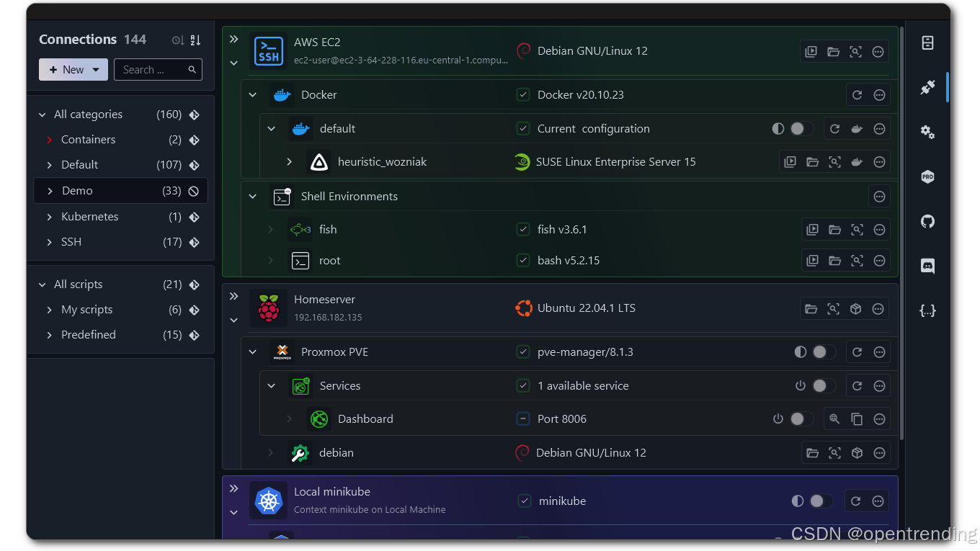Refresh the default Docker context
This screenshot has width=980, height=551.
tap(834, 129)
